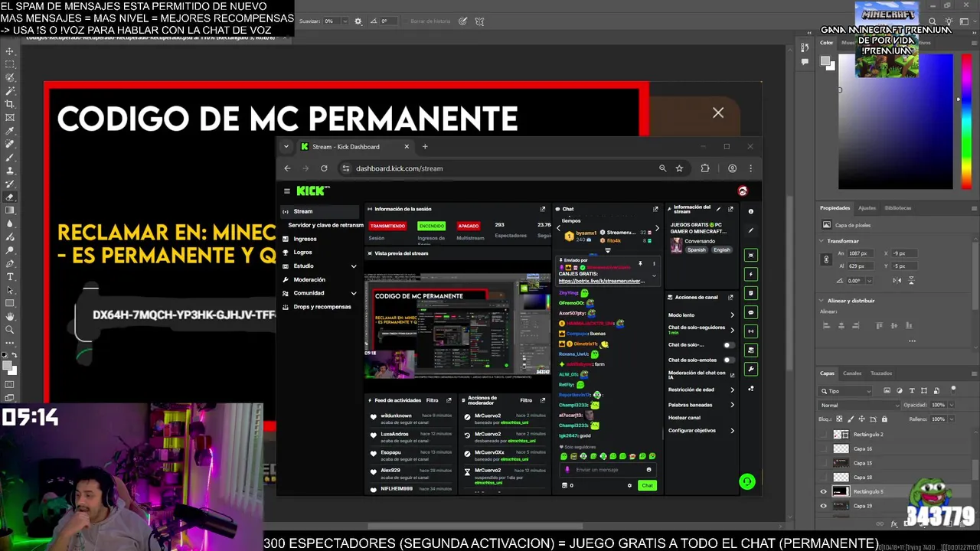The height and width of the screenshot is (551, 980).
Task: Select the Type tool (T) in toolbar
Action: [9, 276]
